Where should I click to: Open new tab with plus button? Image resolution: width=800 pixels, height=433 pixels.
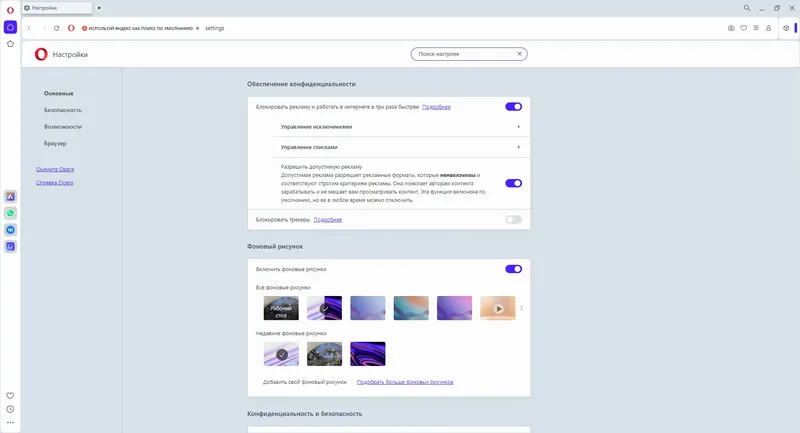[x=99, y=8]
